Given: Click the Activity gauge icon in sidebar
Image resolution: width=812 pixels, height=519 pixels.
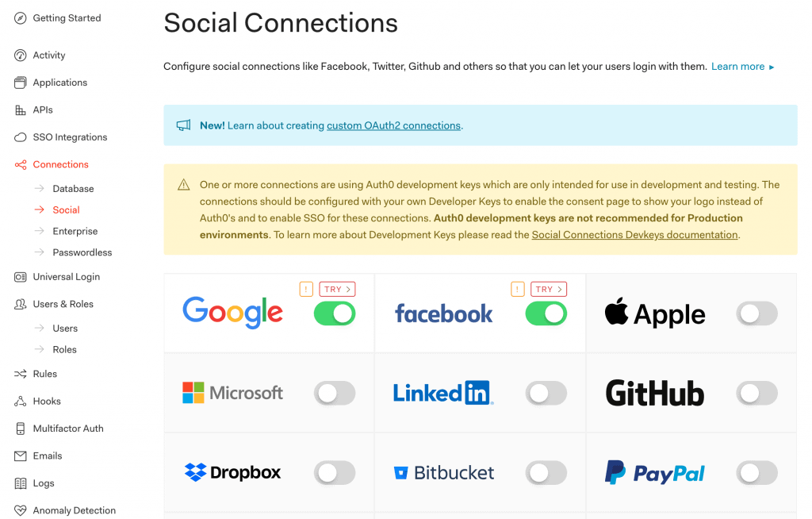Looking at the screenshot, I should (21, 56).
